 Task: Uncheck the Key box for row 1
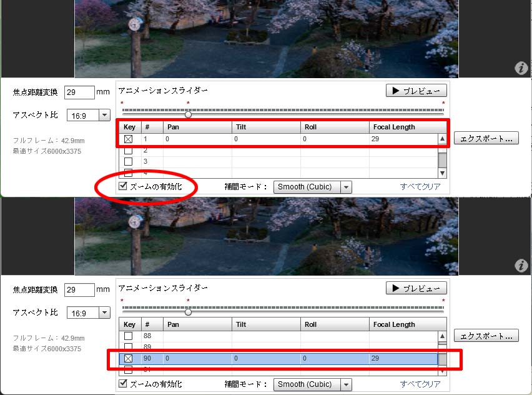tap(129, 139)
